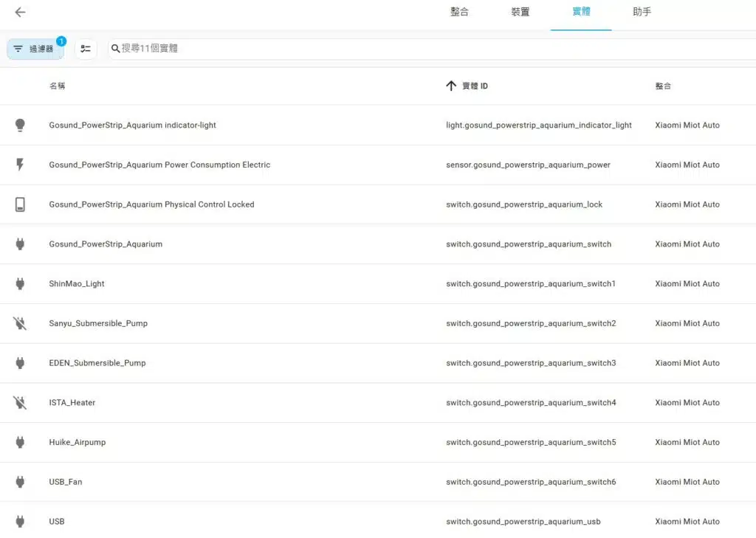Click the entity search field
Image resolution: width=756 pixels, height=538 pixels.
[431, 49]
